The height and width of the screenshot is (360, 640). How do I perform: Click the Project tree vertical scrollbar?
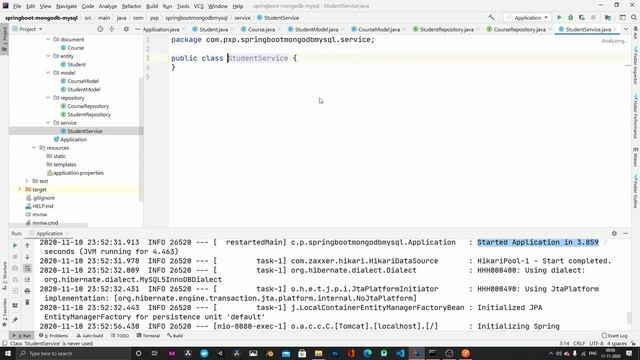(141, 139)
